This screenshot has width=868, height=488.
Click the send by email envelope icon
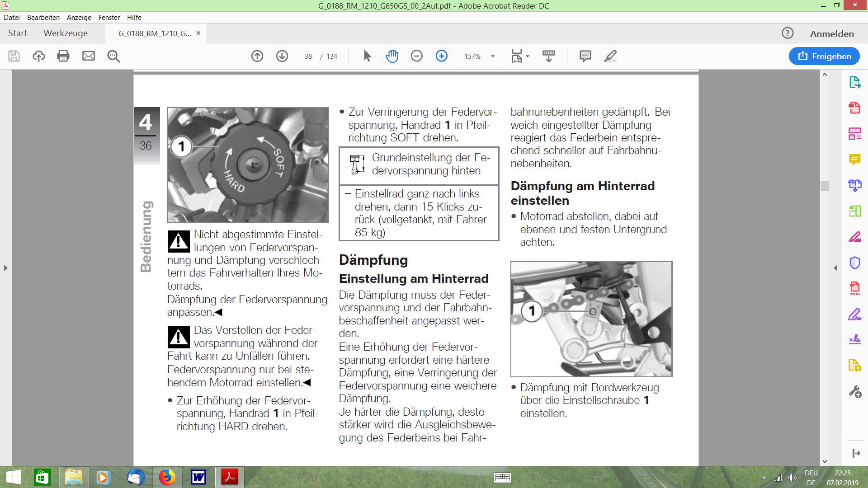click(x=89, y=56)
